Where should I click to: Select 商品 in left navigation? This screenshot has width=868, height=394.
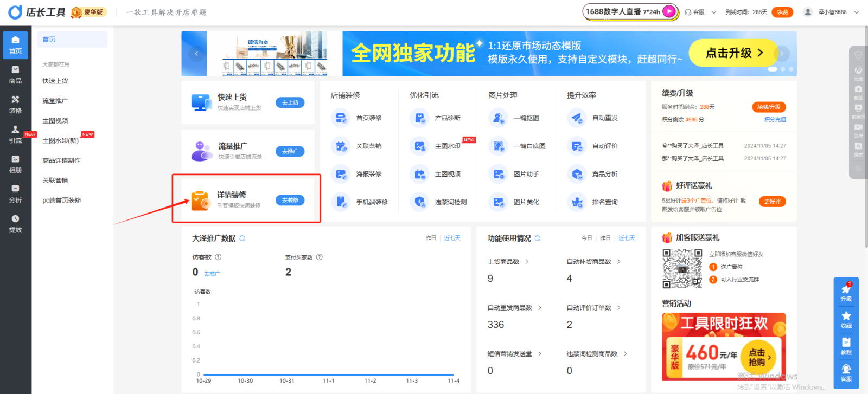tap(15, 75)
